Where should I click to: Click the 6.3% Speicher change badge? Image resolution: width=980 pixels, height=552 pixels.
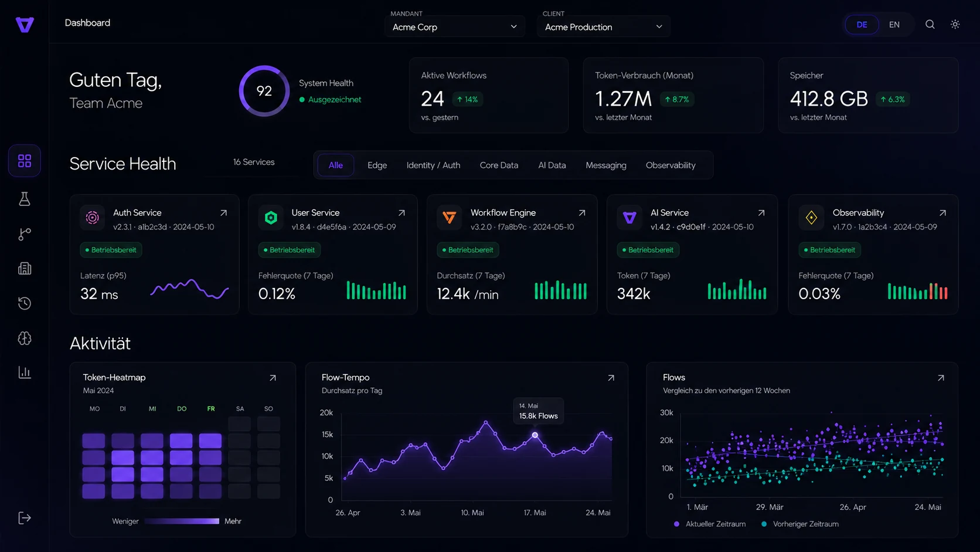892,100
